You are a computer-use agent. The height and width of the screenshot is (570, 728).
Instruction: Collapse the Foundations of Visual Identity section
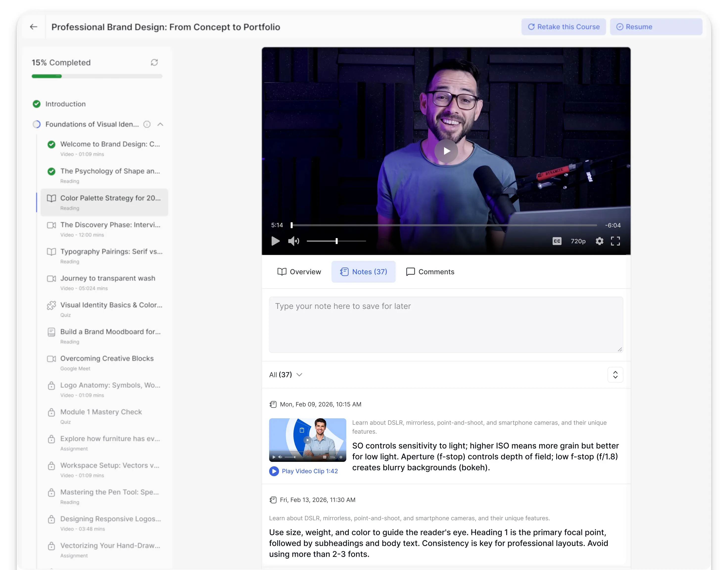click(160, 124)
